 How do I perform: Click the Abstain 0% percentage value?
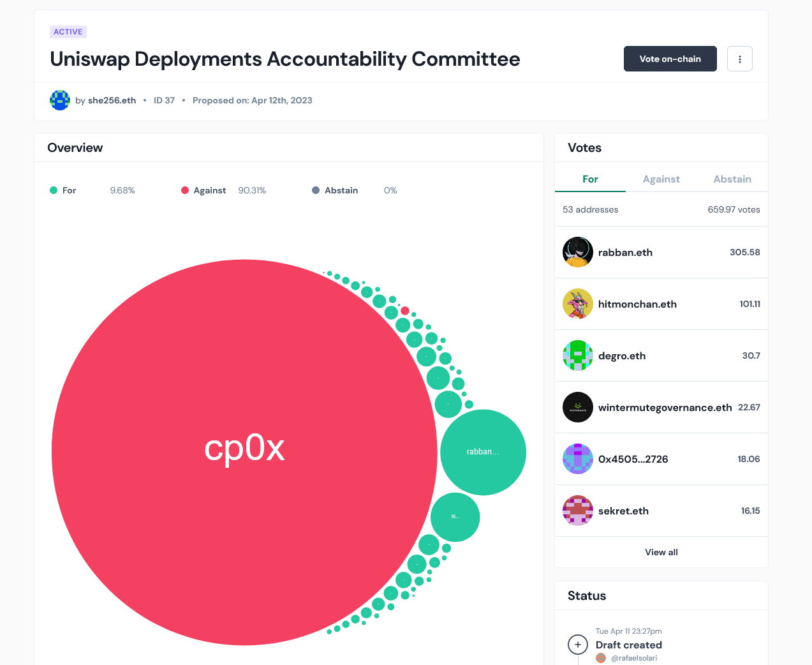[x=390, y=190]
